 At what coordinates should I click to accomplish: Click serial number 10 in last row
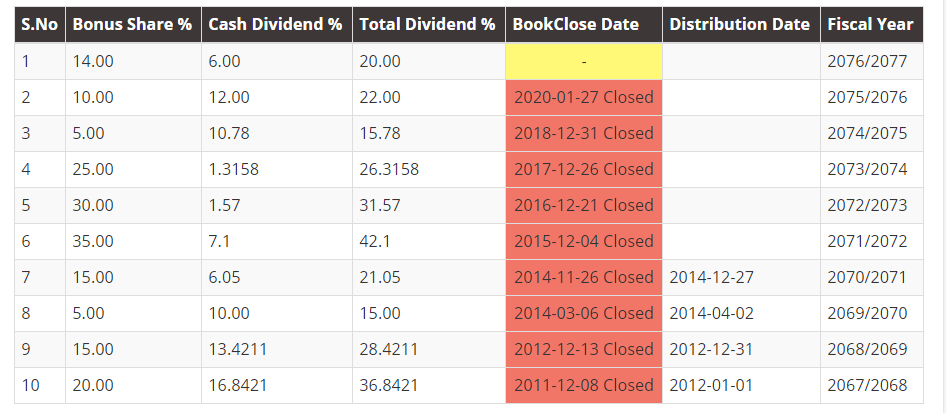pos(30,385)
